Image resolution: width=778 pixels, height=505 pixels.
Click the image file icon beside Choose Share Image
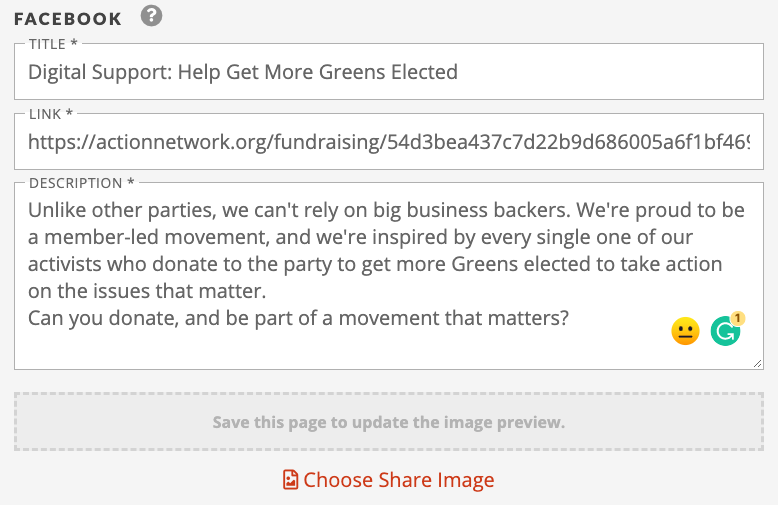[290, 480]
